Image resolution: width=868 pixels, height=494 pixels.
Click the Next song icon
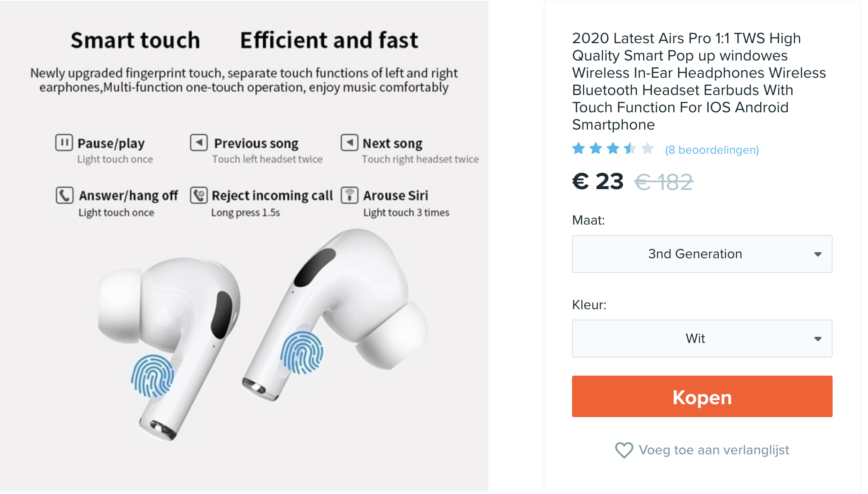349,142
